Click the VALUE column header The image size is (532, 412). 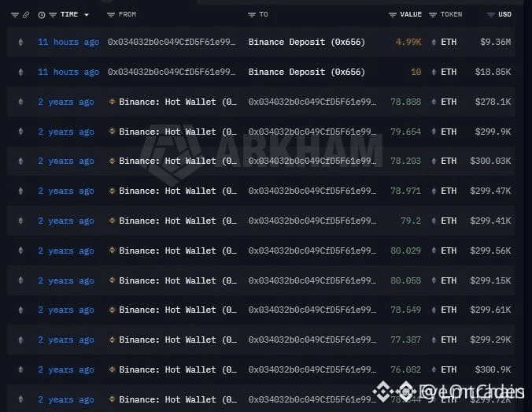(411, 15)
